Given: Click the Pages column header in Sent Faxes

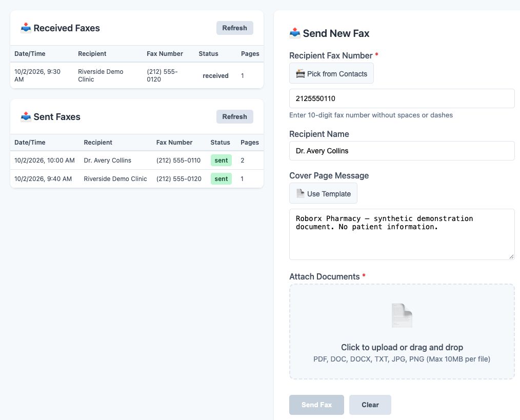Looking at the screenshot, I should tap(250, 143).
